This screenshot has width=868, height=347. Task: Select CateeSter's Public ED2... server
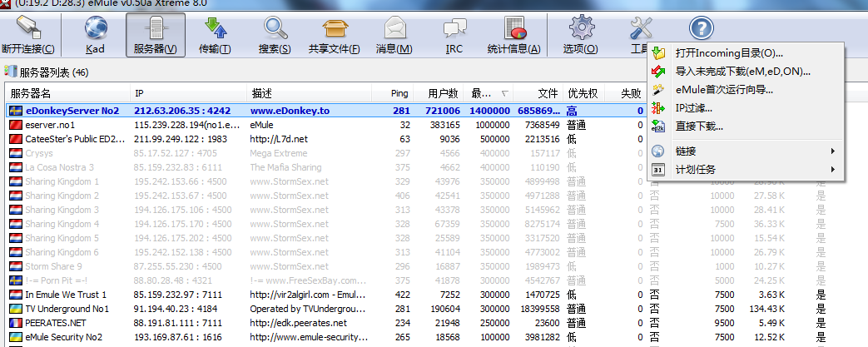click(x=325, y=139)
